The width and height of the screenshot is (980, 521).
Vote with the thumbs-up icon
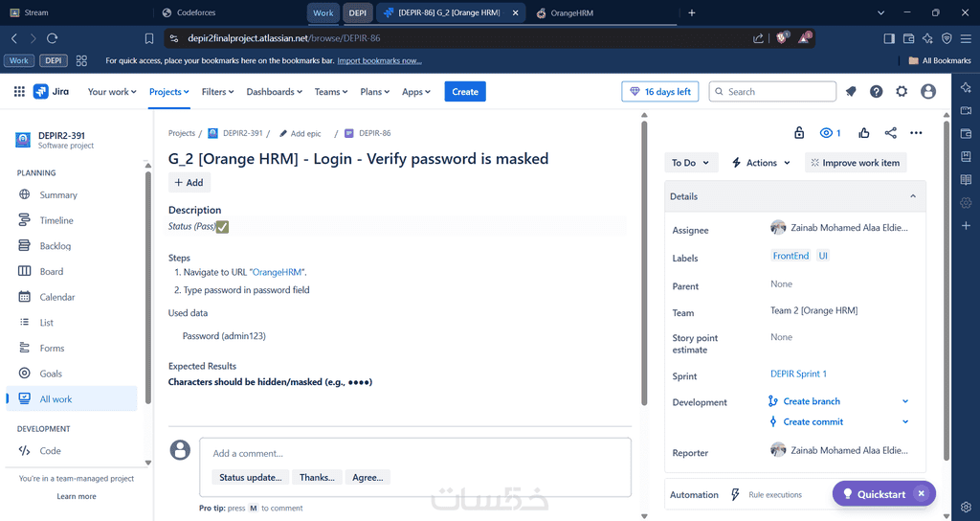(x=864, y=132)
